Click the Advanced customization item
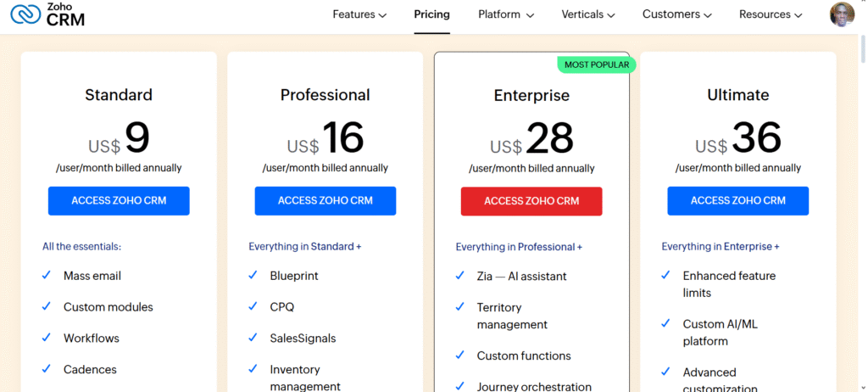868x392 pixels. (720, 379)
